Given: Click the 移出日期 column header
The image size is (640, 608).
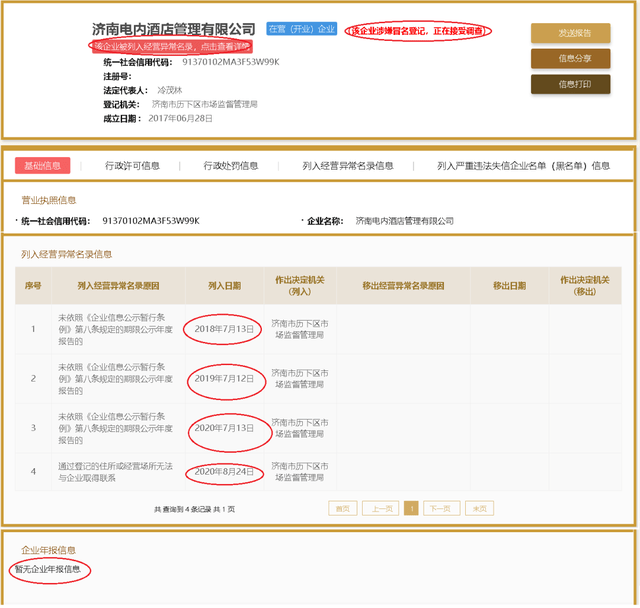Looking at the screenshot, I should click(509, 286).
